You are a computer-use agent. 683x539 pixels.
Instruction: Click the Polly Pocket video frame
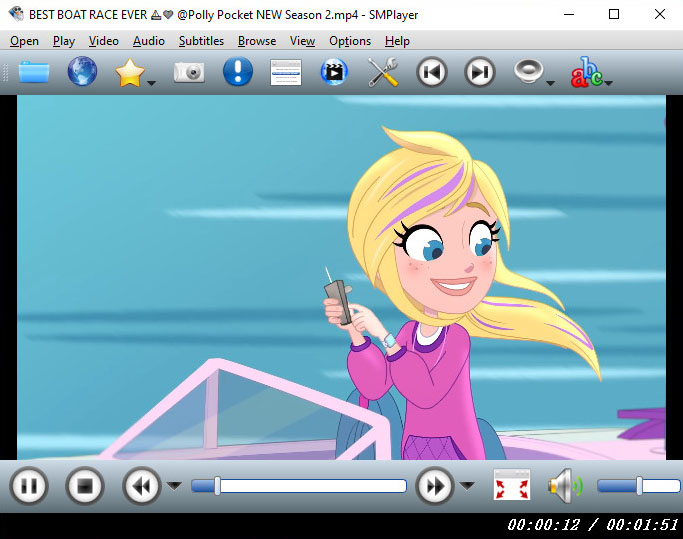(x=342, y=277)
